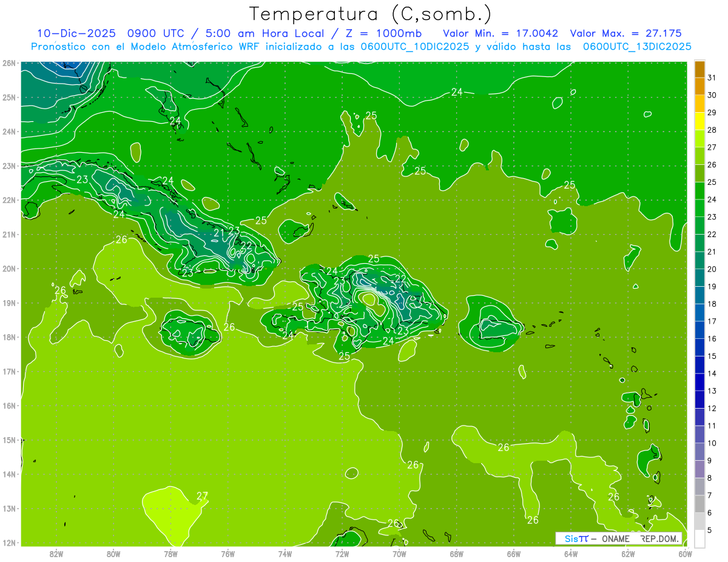
Task: Select the 12N latitude axis label
Action: 8,543
